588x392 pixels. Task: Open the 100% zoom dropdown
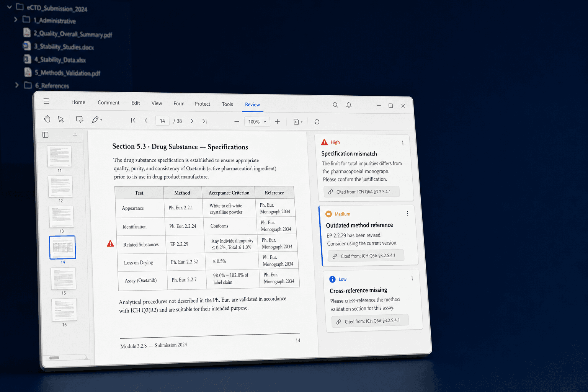pyautogui.click(x=257, y=122)
